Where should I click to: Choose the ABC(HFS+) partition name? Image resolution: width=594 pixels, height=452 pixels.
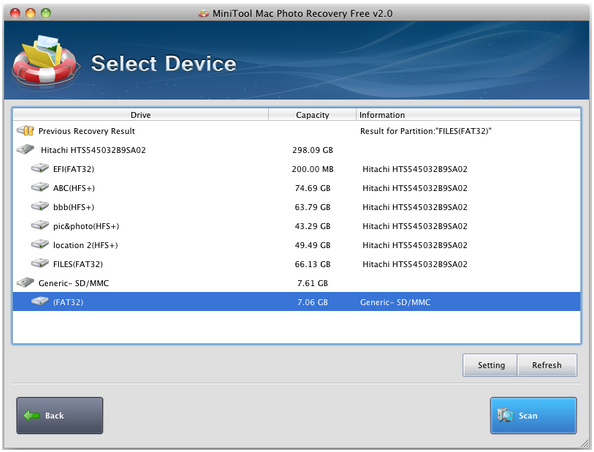[73, 188]
